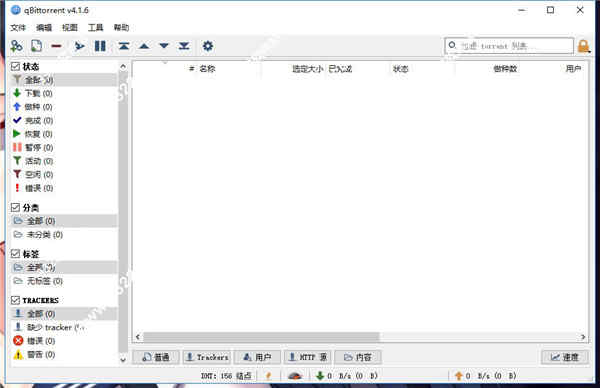Click the green download speed arrow in status bar
Viewport: 600px width, 388px height.
[x=320, y=376]
